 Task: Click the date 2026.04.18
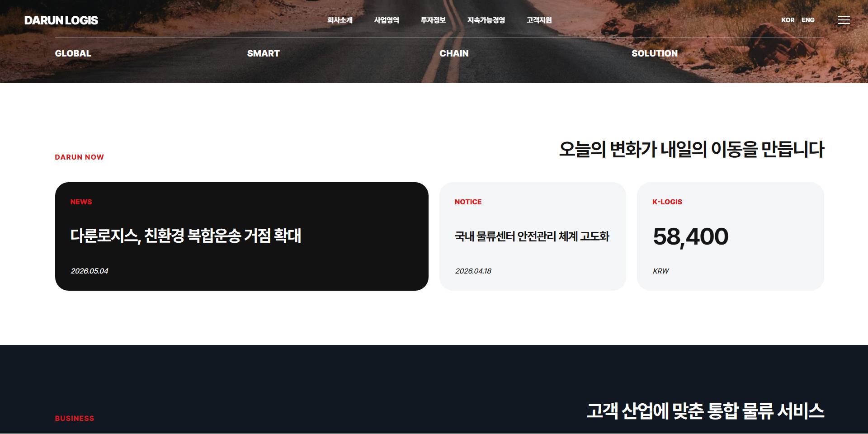[x=473, y=271]
